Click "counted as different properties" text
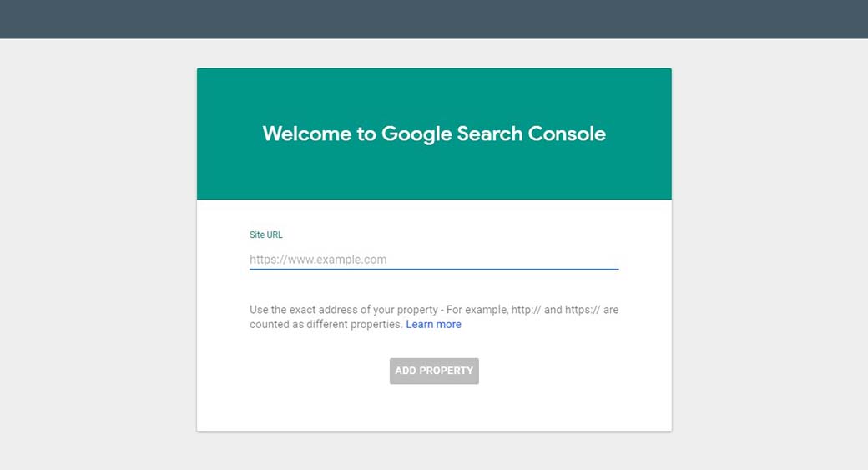 pos(325,325)
